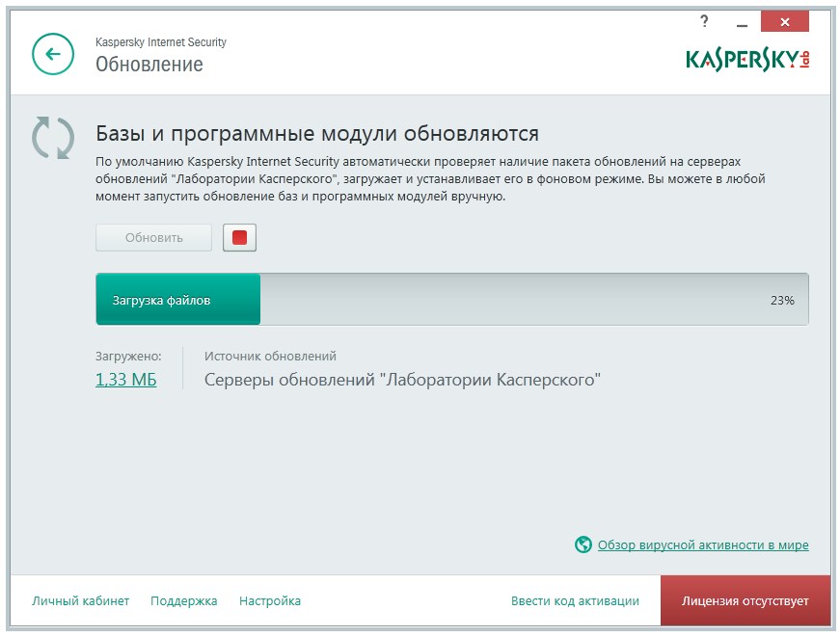This screenshot has height=637, width=840.
Task: Close the Kaspersky window
Action: coord(784,22)
